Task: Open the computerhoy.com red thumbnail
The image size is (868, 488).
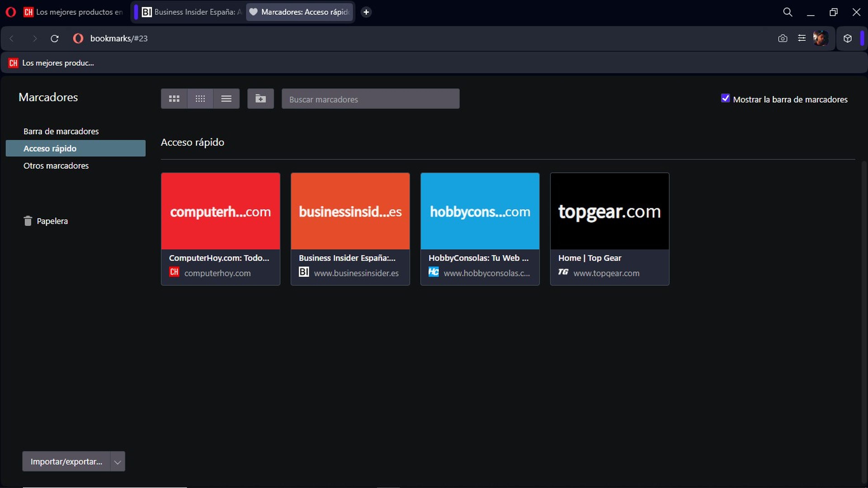Action: (220, 211)
